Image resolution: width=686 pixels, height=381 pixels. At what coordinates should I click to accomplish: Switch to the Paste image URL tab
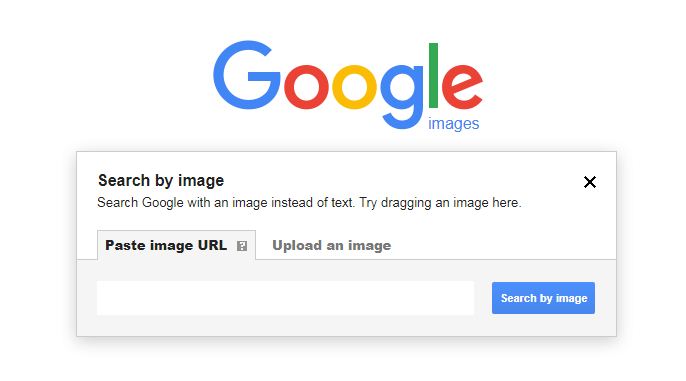coord(176,245)
